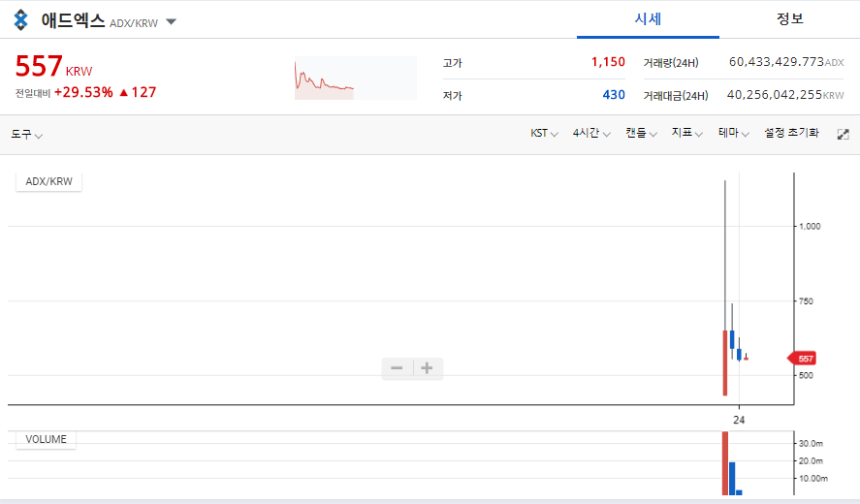
Task: Expand the KST timezone dropdown
Action: (x=543, y=134)
